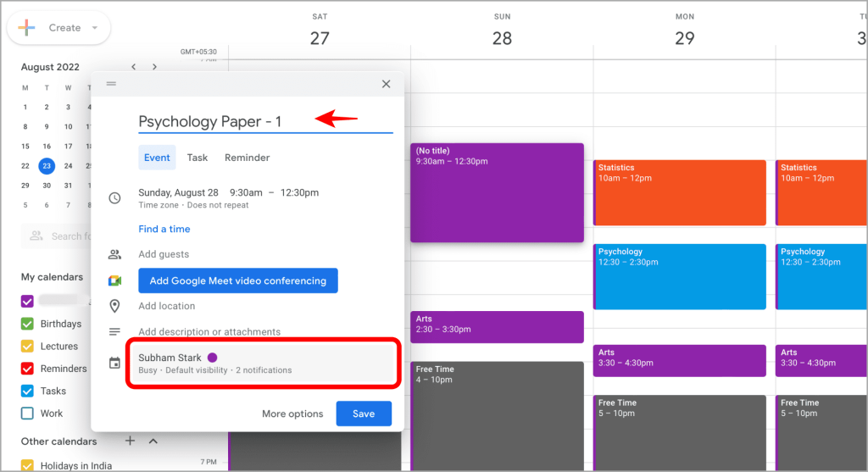Open Monday's Statistics 10am – 12pm event
Image resolution: width=868 pixels, height=472 pixels.
click(679, 192)
